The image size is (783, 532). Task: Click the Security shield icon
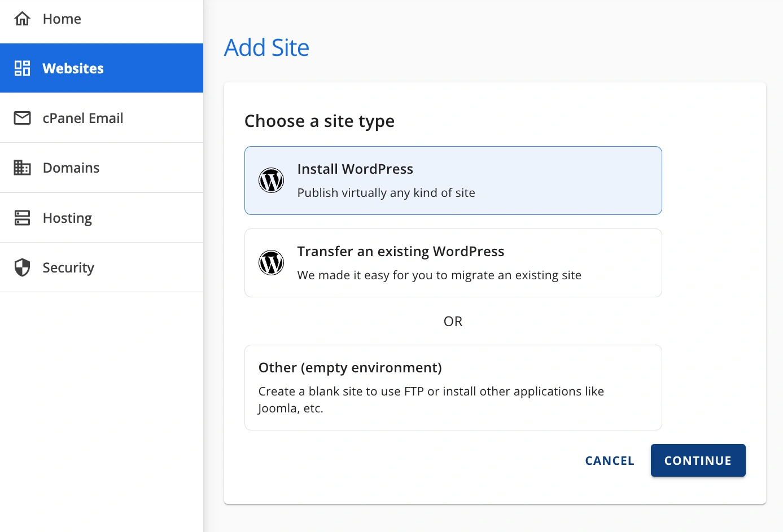pyautogui.click(x=22, y=267)
